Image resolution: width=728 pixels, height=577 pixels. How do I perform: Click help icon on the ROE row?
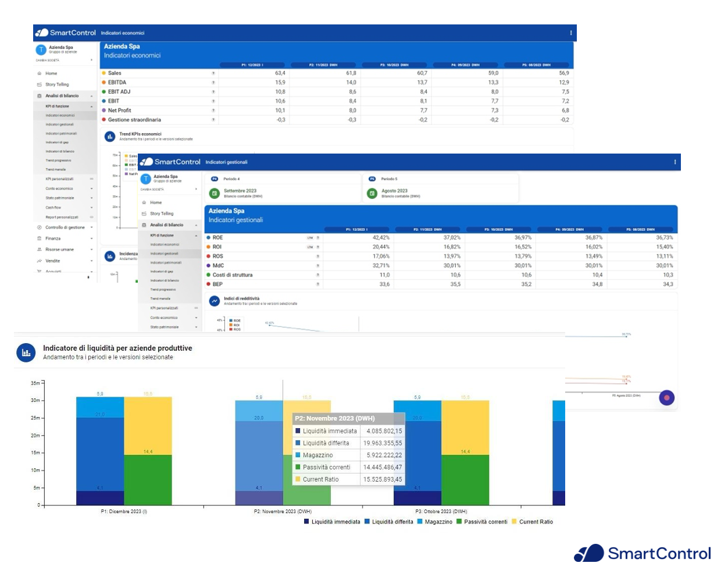[x=318, y=238]
